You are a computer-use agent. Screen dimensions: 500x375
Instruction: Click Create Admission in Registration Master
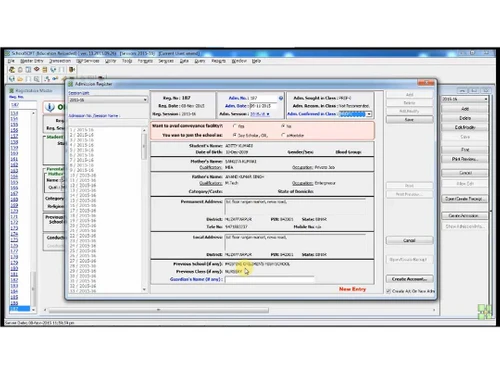point(465,216)
